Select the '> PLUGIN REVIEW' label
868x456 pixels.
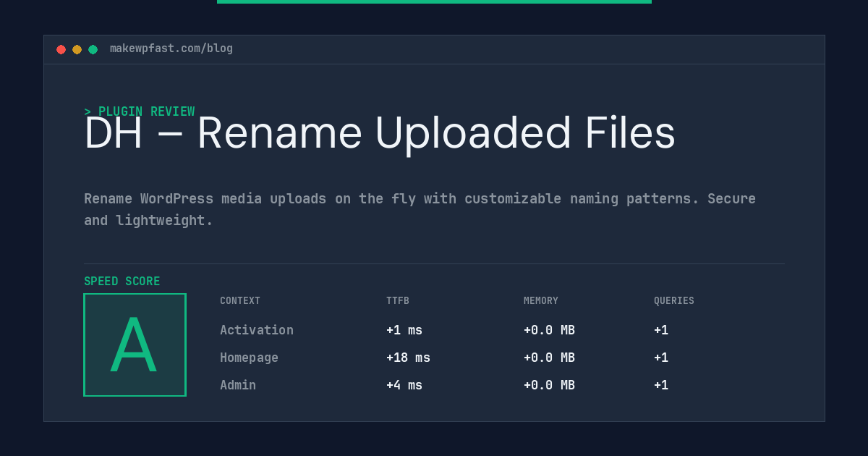click(140, 111)
